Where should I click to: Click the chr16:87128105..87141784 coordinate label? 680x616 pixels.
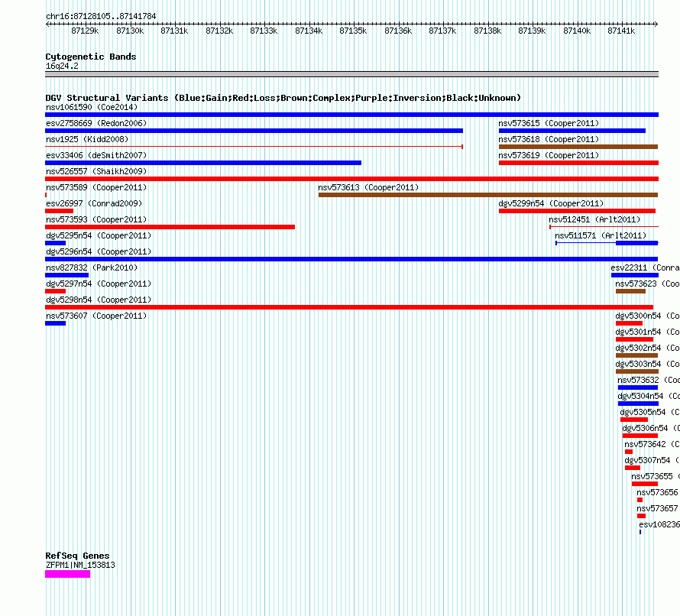[101, 17]
